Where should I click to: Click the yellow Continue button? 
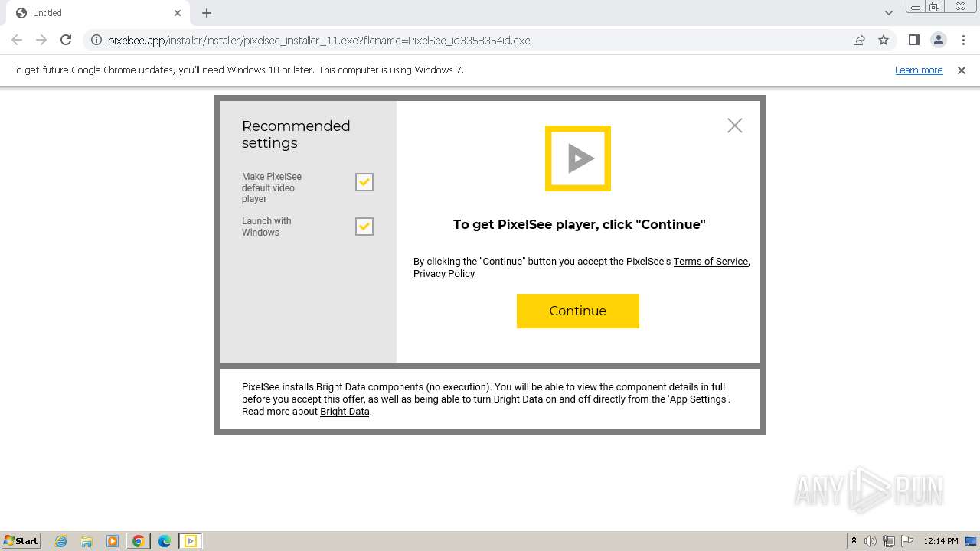pos(578,311)
